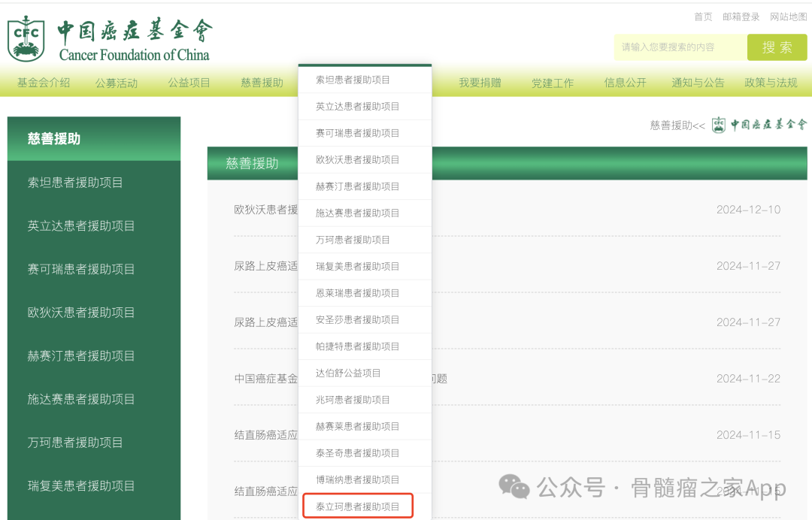This screenshot has height=520, width=812.
Task: Click the date 2024-11-22
Action: (748, 379)
